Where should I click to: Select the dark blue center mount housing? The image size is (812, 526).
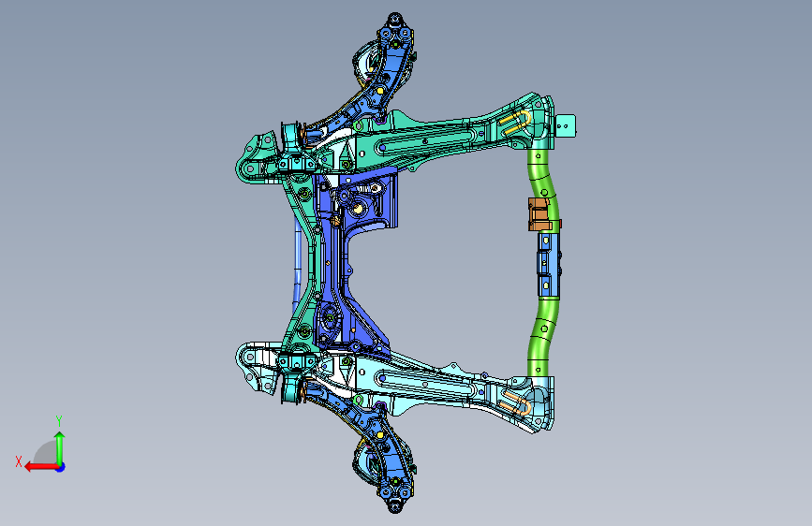[x=356, y=264]
